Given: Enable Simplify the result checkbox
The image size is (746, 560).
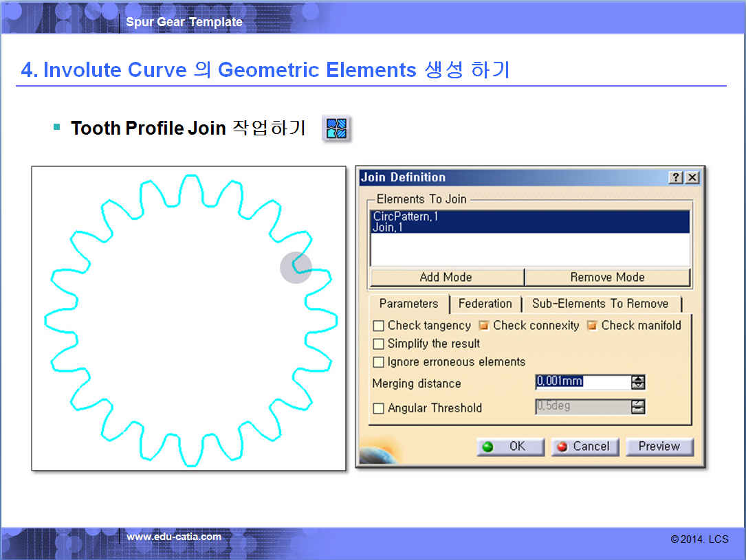Looking at the screenshot, I should tap(379, 344).
